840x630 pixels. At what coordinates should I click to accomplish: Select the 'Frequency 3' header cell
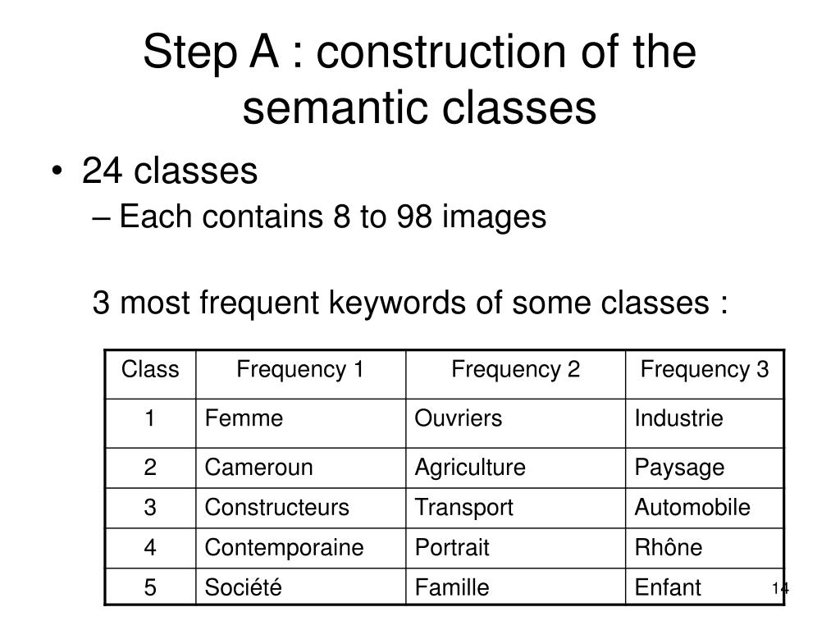(x=705, y=374)
